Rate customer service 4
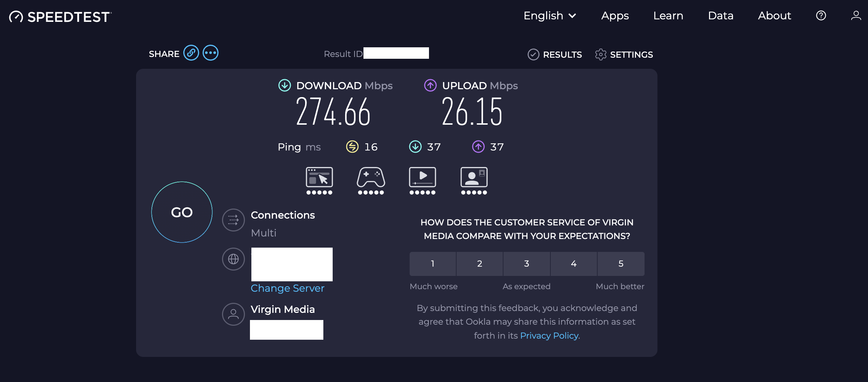This screenshot has height=382, width=868. (574, 264)
